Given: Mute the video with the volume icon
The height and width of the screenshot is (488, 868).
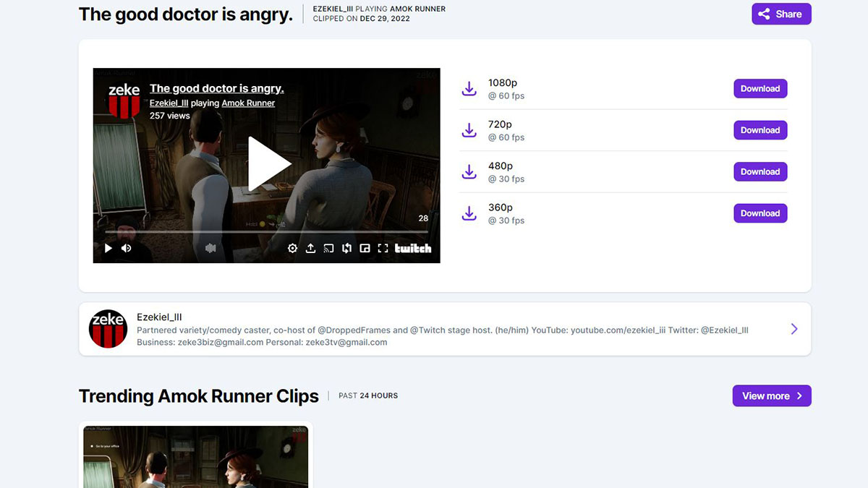Looking at the screenshot, I should click(126, 248).
